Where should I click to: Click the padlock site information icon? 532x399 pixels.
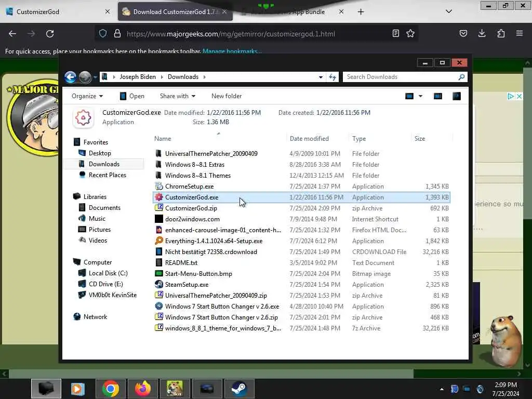(117, 34)
